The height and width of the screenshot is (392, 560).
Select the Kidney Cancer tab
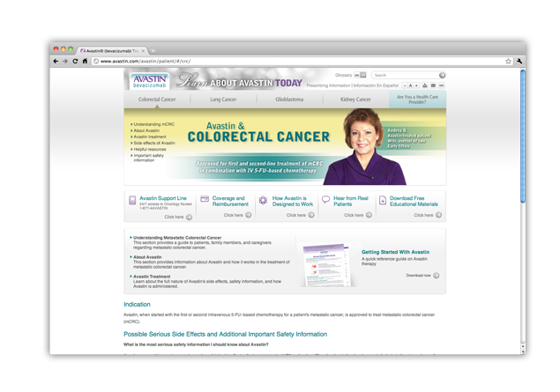click(x=355, y=100)
